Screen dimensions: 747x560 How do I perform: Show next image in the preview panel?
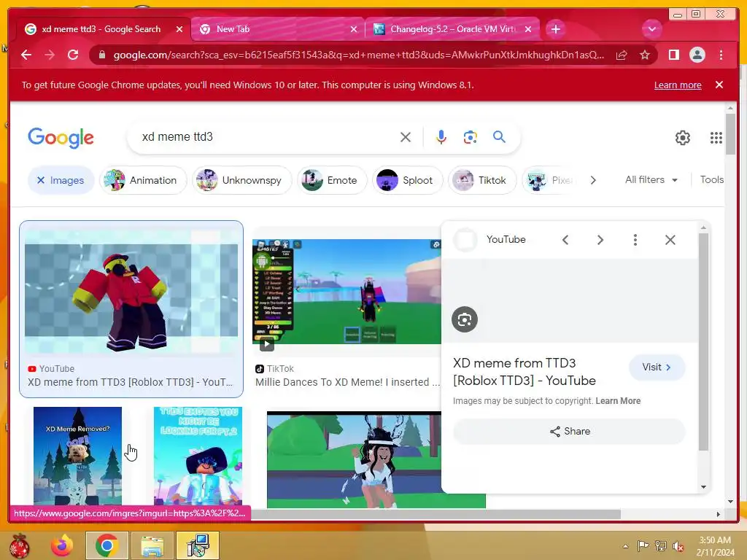pos(600,240)
